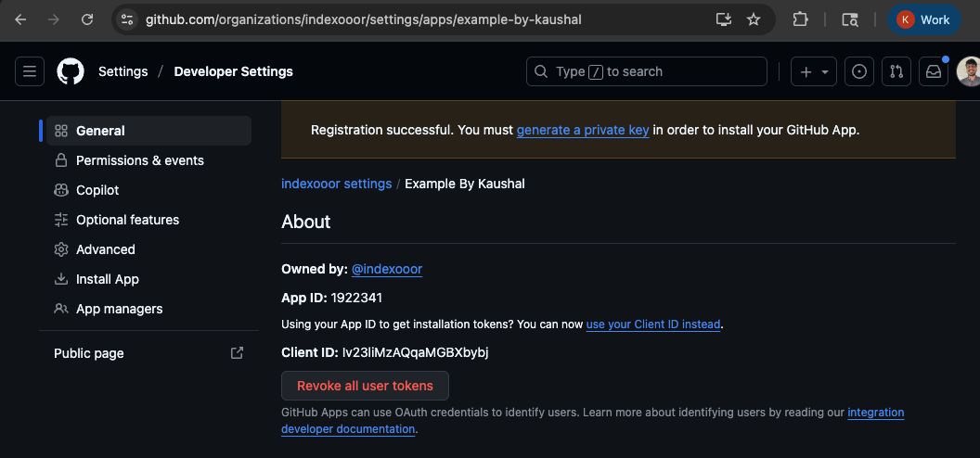The image size is (980, 458).
Task: Open the GitHub hamburger navigation menu
Action: pyautogui.click(x=30, y=71)
